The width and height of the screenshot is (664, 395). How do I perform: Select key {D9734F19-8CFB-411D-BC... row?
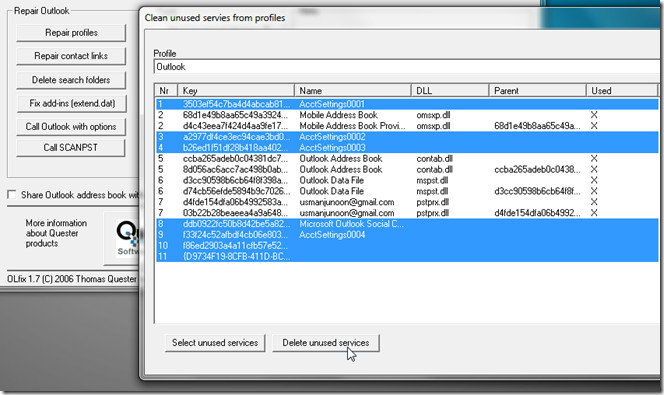point(407,257)
